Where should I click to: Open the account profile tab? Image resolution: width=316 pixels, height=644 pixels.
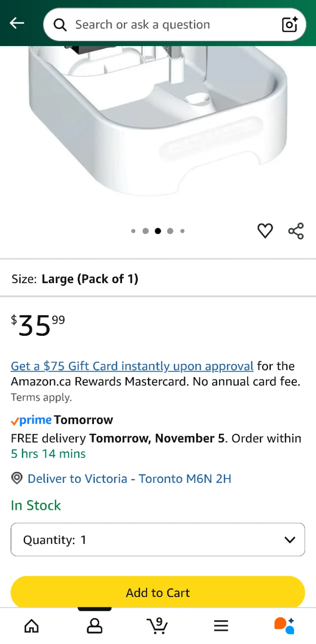[x=94, y=626]
